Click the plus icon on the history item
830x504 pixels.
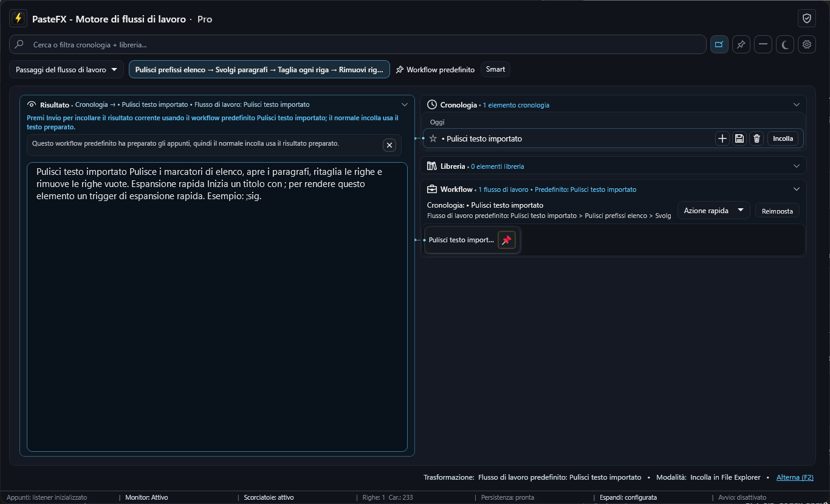pos(722,138)
